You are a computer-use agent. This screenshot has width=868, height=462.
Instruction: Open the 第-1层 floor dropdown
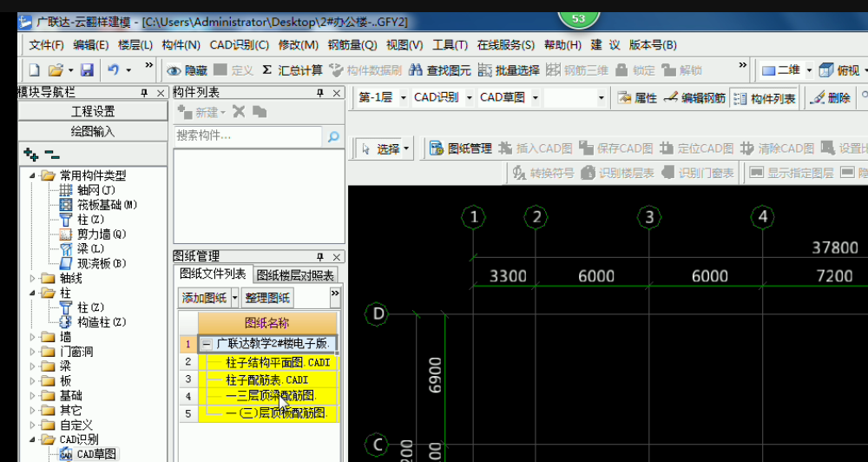click(403, 98)
